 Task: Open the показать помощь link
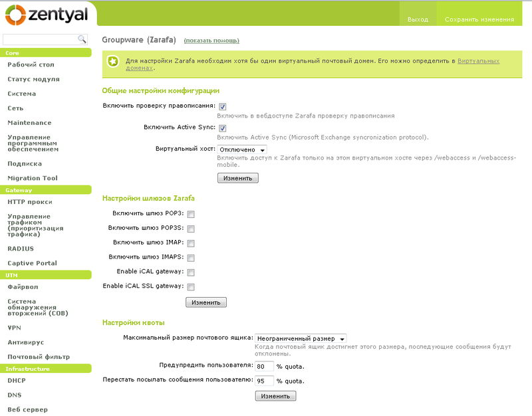pyautogui.click(x=211, y=41)
